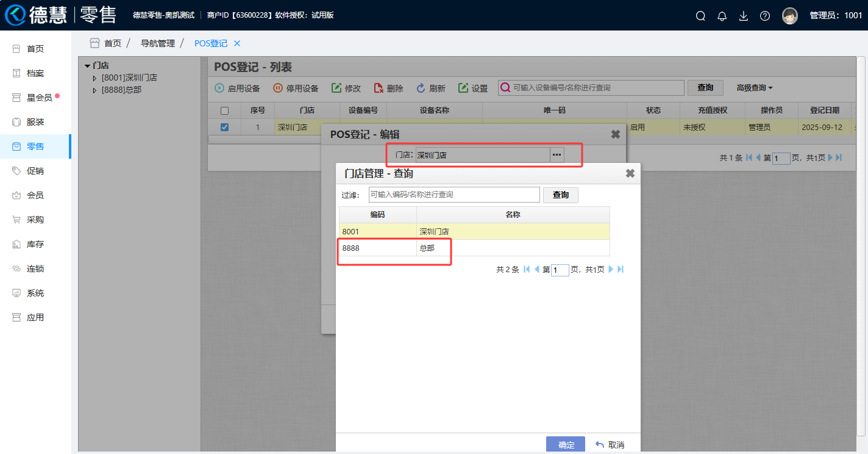
Task: Expand the [8001]深圳门店 tree node
Action: pos(94,78)
